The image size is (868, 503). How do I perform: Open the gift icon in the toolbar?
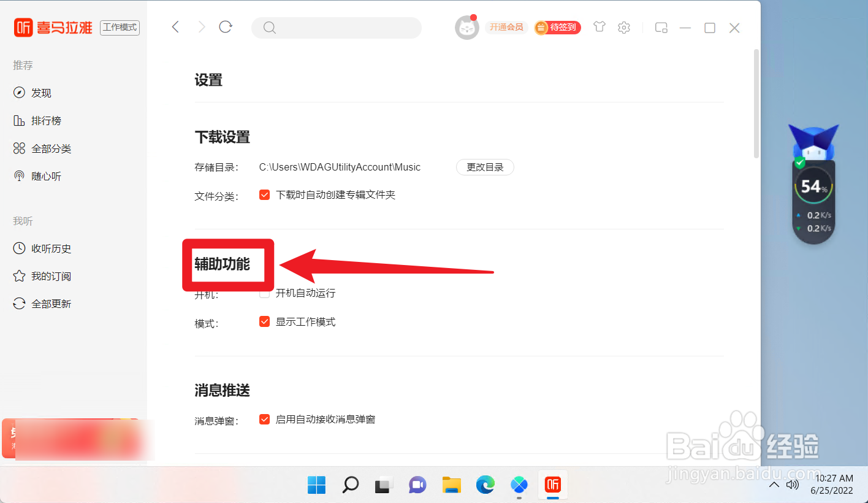(599, 28)
